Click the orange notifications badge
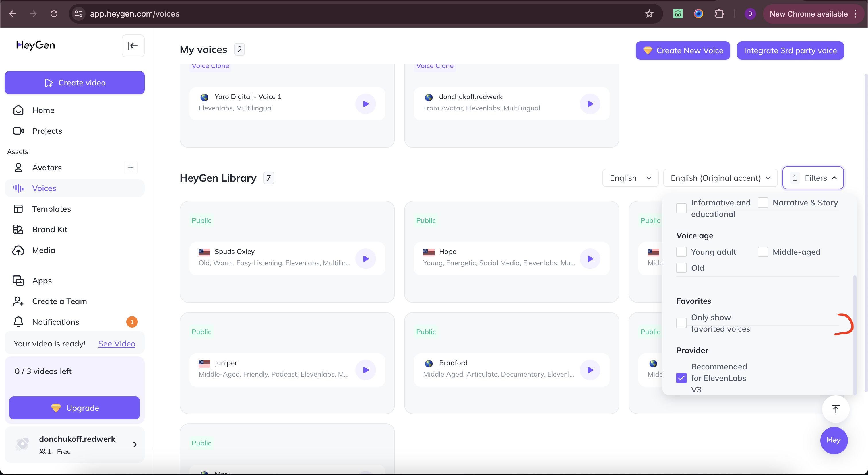868x475 pixels. coord(132,322)
